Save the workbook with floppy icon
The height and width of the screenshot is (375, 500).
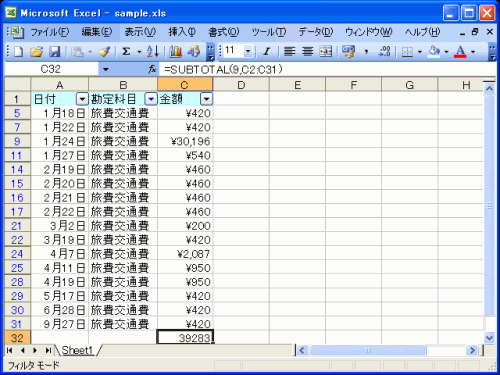pyautogui.click(x=54, y=52)
